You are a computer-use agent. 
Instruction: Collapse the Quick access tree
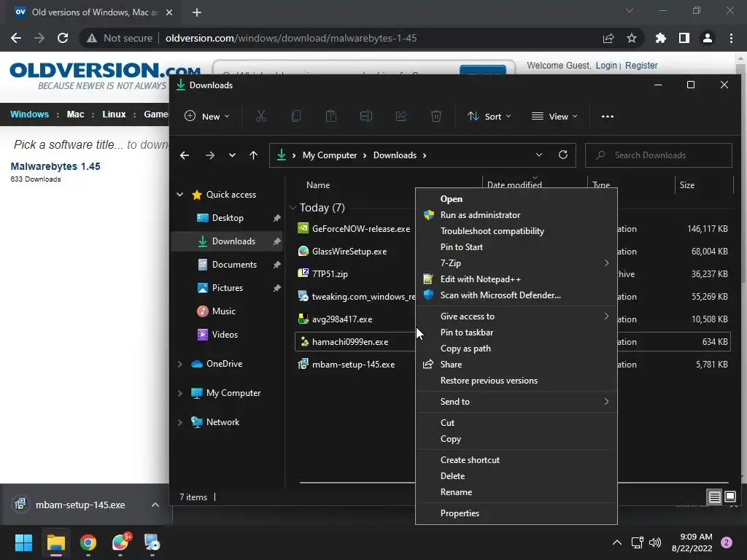point(180,194)
